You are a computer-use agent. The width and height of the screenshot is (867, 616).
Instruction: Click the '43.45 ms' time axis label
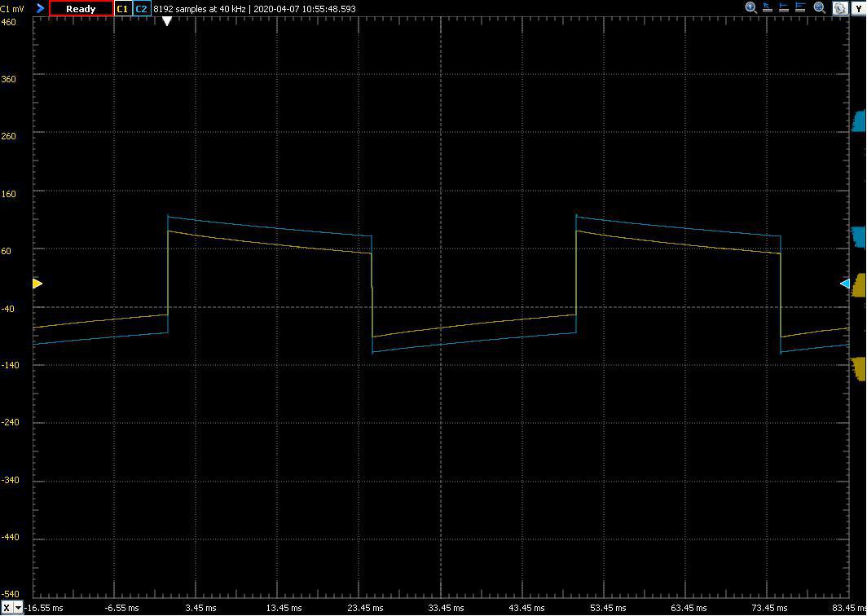pyautogui.click(x=526, y=608)
